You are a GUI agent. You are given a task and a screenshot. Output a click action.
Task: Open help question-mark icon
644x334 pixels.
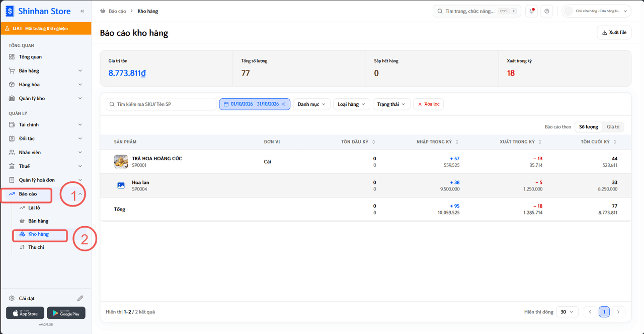pyautogui.click(x=547, y=11)
